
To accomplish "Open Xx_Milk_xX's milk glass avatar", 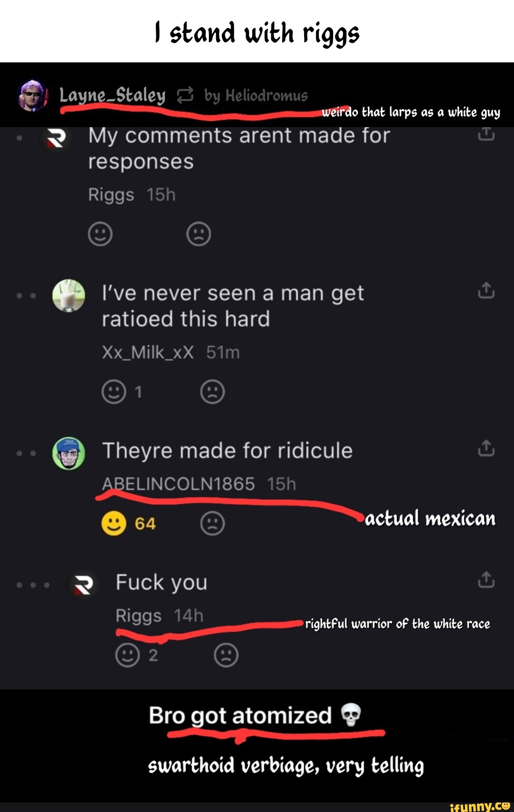I will tap(69, 296).
